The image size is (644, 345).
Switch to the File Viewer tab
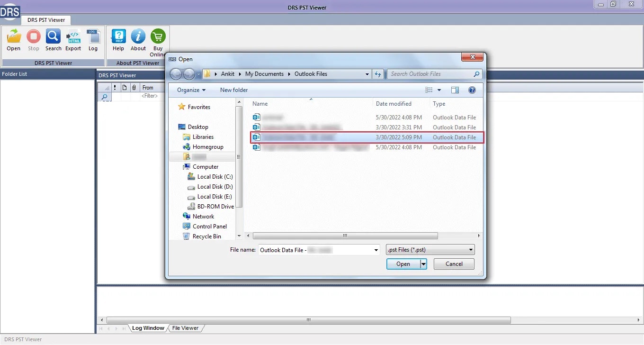(185, 328)
